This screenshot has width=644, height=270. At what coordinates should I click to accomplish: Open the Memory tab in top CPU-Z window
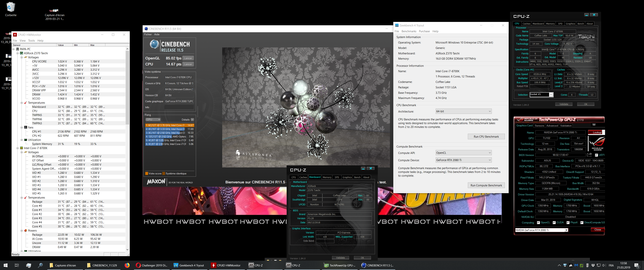[550, 24]
